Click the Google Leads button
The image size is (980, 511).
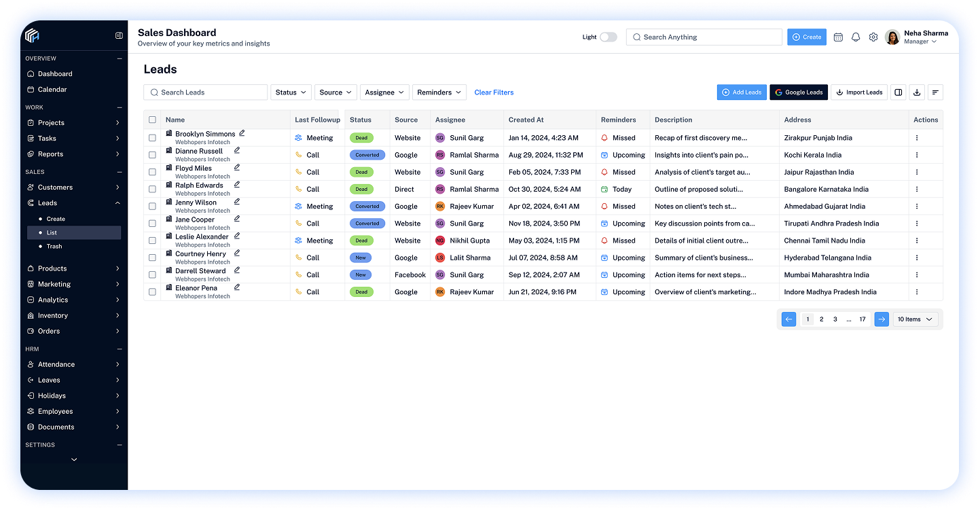[799, 92]
